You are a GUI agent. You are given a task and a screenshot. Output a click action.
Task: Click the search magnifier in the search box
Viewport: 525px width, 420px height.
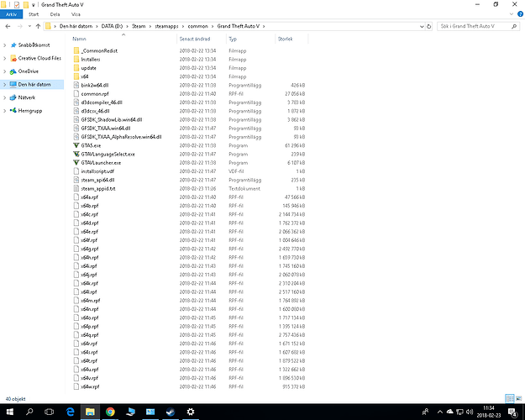point(514,26)
